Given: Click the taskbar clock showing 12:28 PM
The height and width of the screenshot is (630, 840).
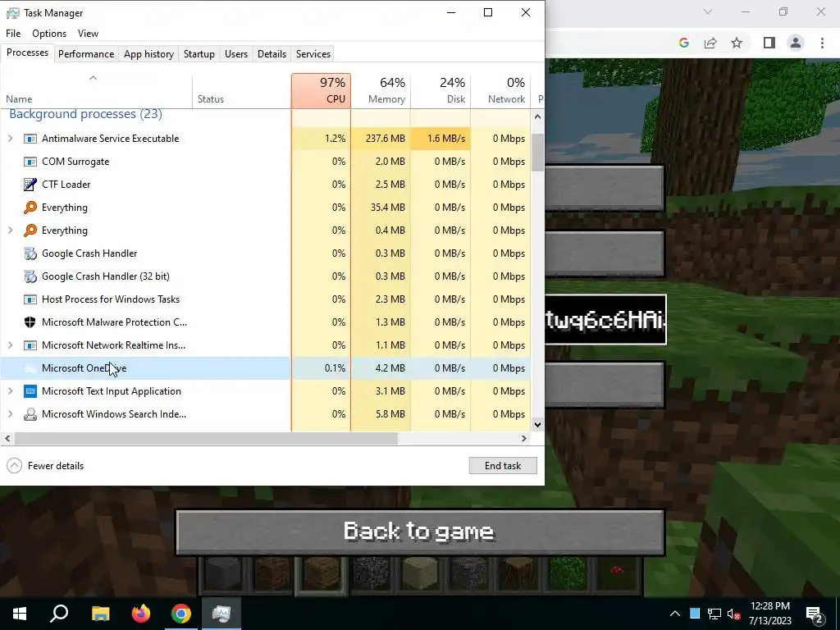Looking at the screenshot, I should click(x=770, y=614).
